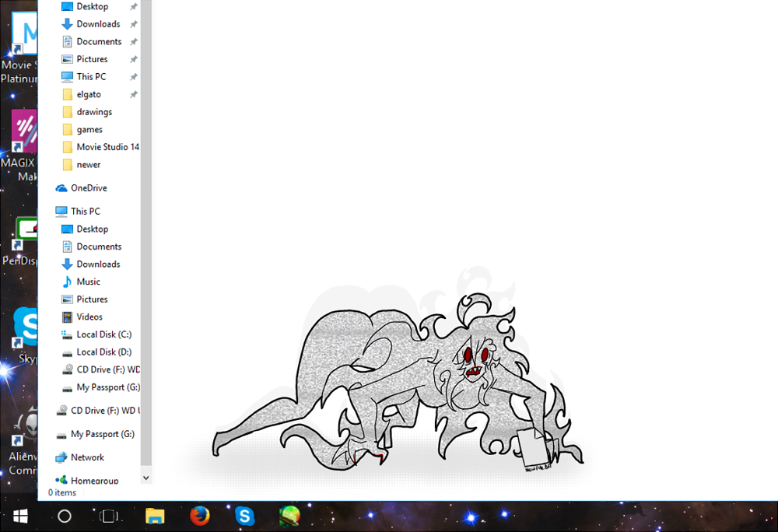Open Local Disk (C:) in the sidebar
Viewport: 778px width, 532px height.
point(103,334)
